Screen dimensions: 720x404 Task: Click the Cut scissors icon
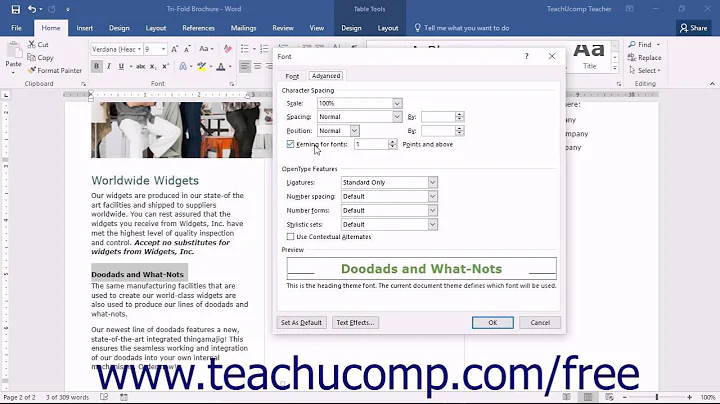32,45
